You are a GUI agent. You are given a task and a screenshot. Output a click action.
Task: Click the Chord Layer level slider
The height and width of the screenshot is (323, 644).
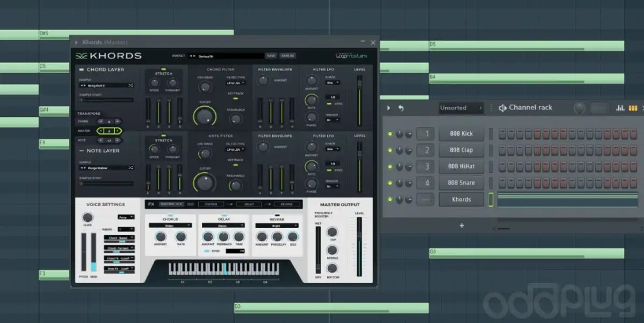pos(359,101)
